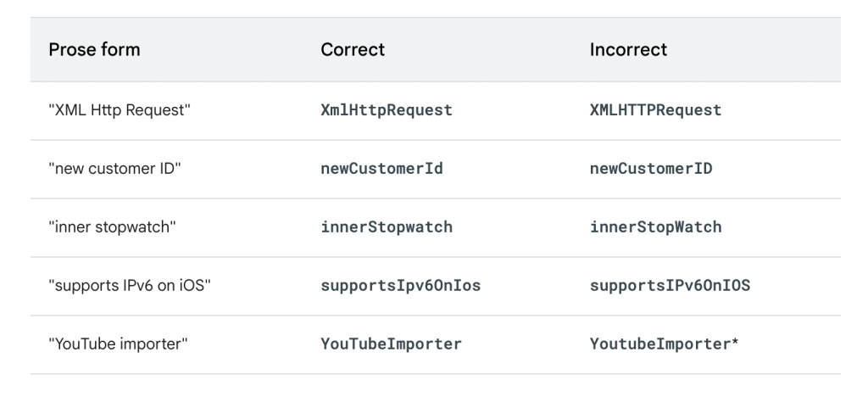
Task: Click the correct name YouTubeImporter
Action: tap(391, 344)
